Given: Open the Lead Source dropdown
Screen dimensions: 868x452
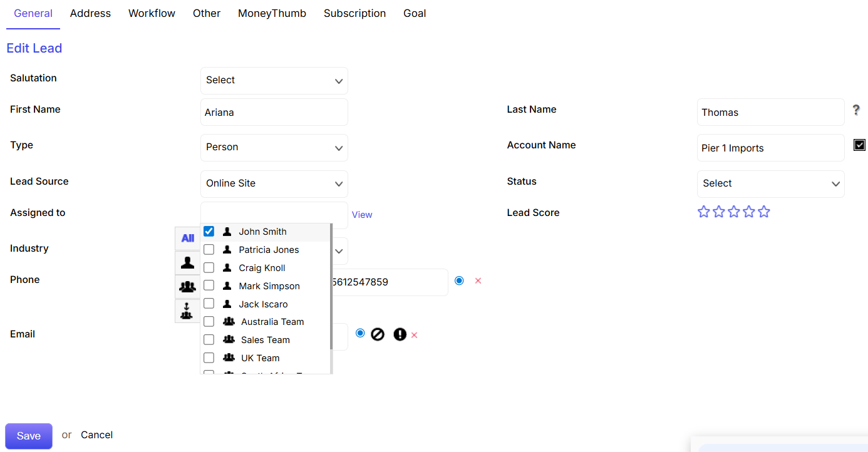Looking at the screenshot, I should click(274, 184).
